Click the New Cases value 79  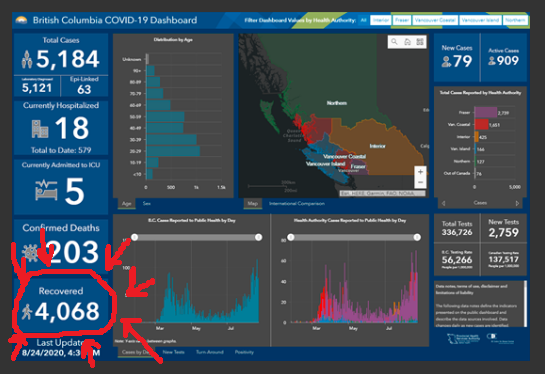click(463, 62)
